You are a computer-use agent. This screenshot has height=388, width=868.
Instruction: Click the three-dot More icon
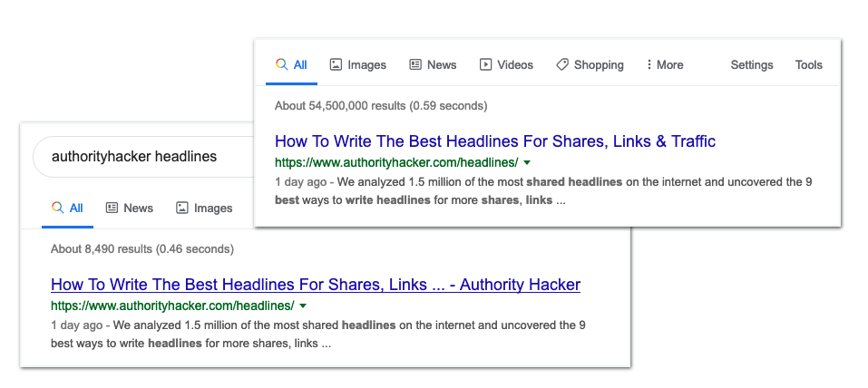(649, 64)
